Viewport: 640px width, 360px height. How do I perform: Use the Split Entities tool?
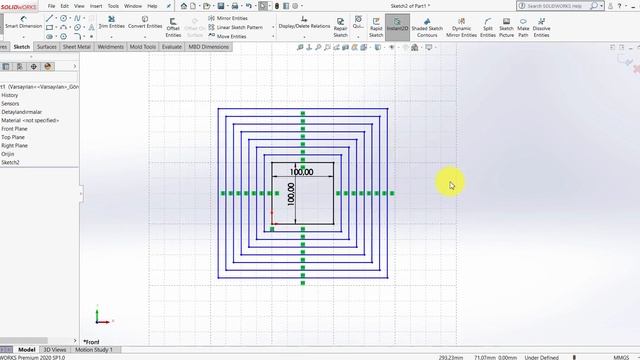click(x=488, y=27)
